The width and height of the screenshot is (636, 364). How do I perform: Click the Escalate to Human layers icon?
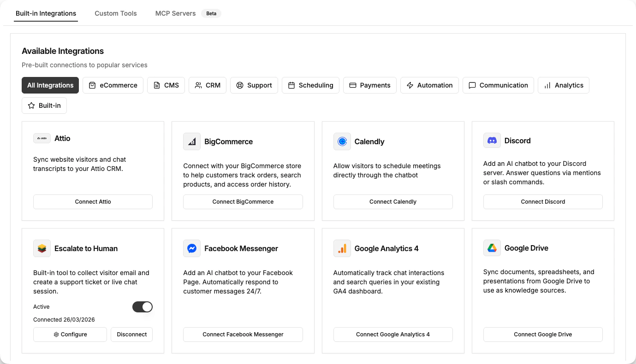42,248
